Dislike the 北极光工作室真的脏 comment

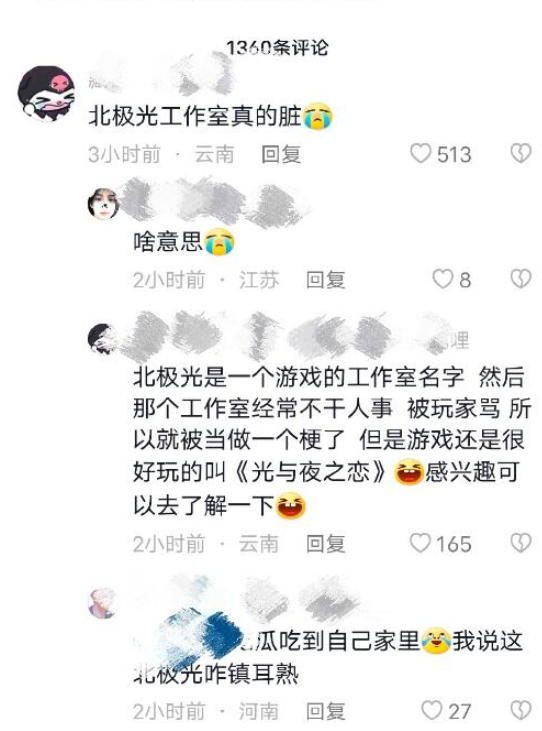[521, 153]
